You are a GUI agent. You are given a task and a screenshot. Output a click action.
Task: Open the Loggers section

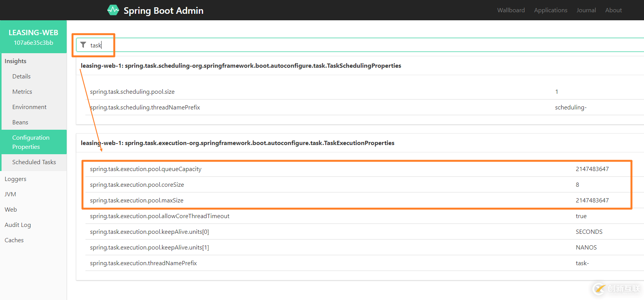(16, 179)
